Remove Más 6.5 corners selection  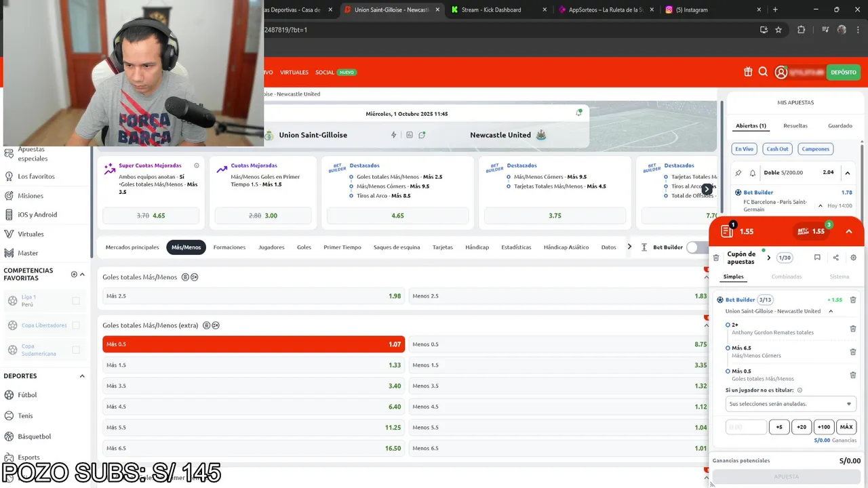[853, 352]
